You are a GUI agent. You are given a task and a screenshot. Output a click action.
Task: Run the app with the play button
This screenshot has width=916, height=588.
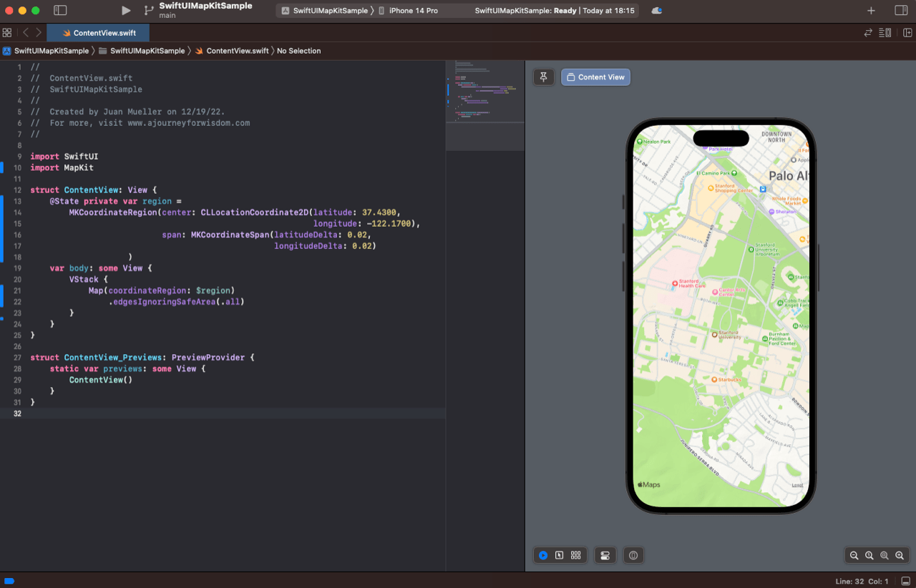point(126,11)
